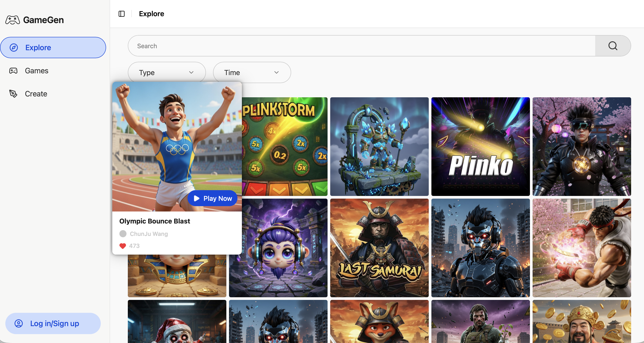Viewport: 644px width, 343px height.
Task: Open the Last Samurai game thumbnail
Action: pyautogui.click(x=379, y=248)
